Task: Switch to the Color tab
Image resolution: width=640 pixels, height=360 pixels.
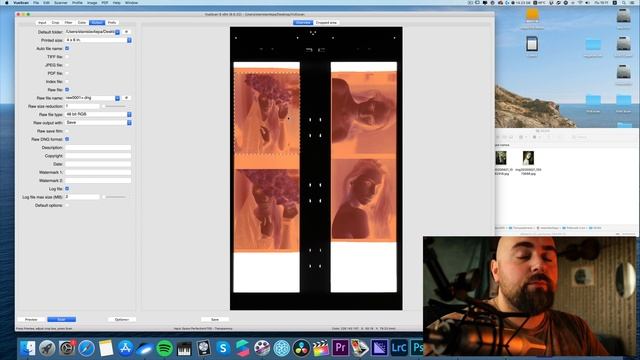Action: click(x=82, y=22)
